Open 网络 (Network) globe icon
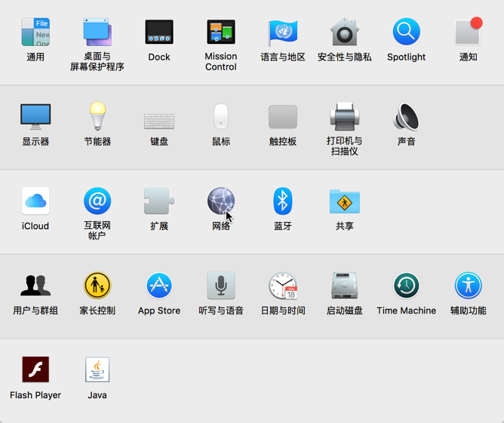The image size is (504, 423). (x=221, y=201)
